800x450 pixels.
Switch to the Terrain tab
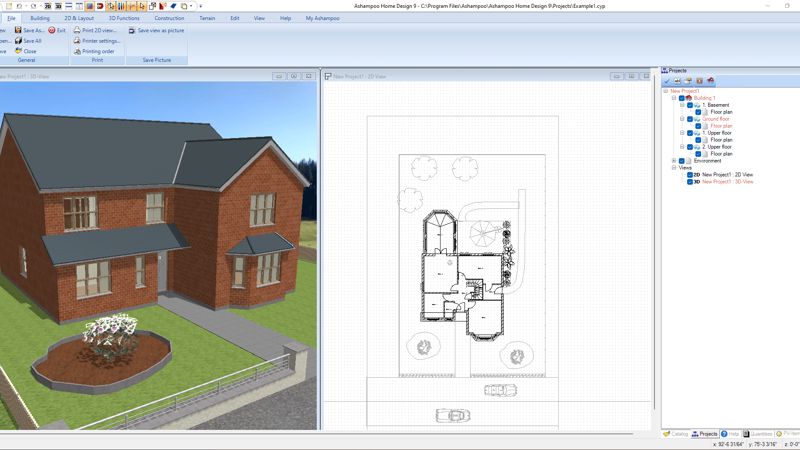coord(207,18)
